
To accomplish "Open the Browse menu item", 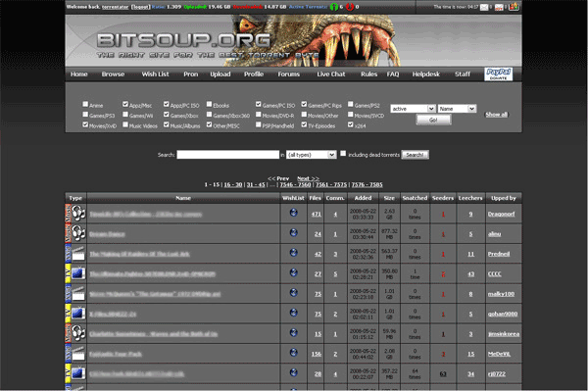I will point(113,74).
